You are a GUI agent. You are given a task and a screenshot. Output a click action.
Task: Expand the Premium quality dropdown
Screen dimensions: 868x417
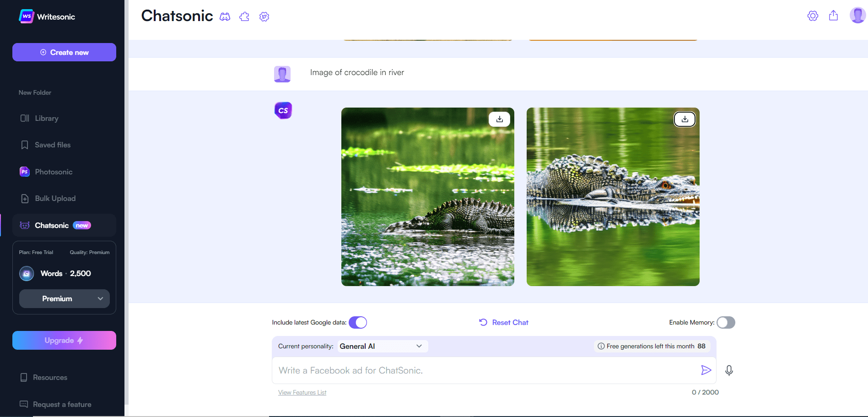[x=65, y=298]
